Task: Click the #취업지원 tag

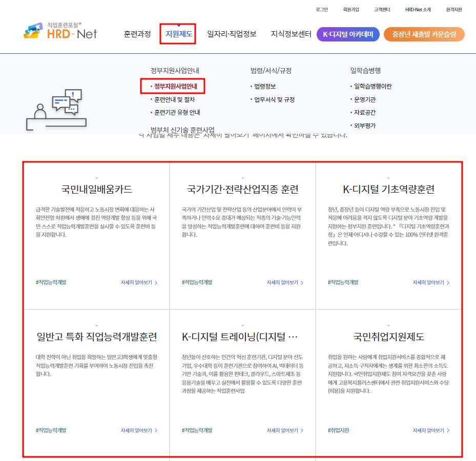Action: [338, 430]
